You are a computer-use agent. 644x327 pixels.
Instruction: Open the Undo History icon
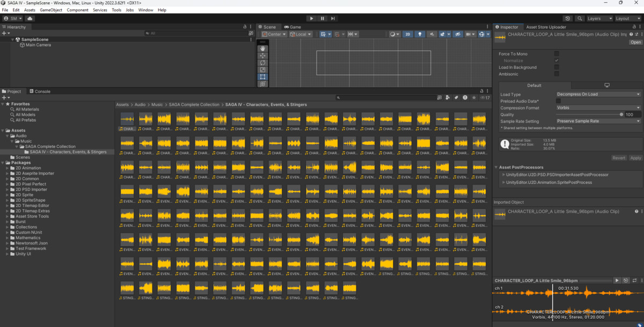tap(567, 18)
